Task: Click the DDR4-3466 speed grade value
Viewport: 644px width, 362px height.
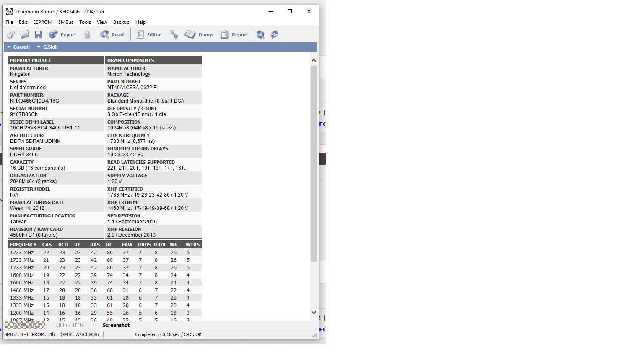Action: click(24, 155)
